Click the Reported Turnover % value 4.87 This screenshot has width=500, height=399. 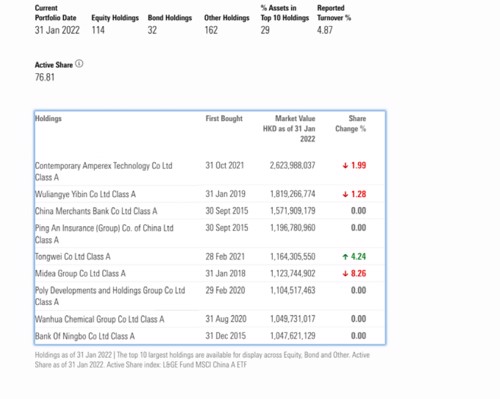click(325, 30)
